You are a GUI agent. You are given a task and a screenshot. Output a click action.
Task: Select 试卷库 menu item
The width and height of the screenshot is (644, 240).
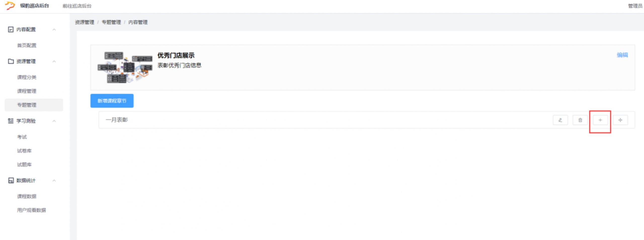(x=24, y=151)
